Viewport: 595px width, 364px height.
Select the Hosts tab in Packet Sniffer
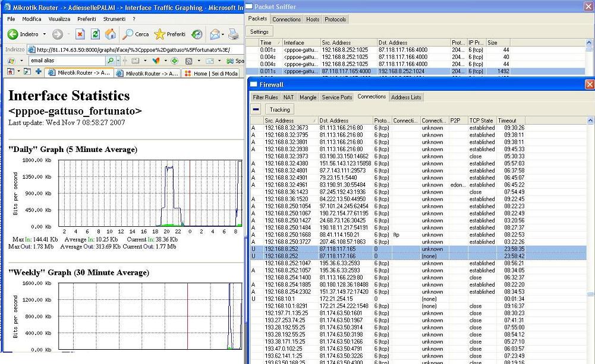point(313,20)
